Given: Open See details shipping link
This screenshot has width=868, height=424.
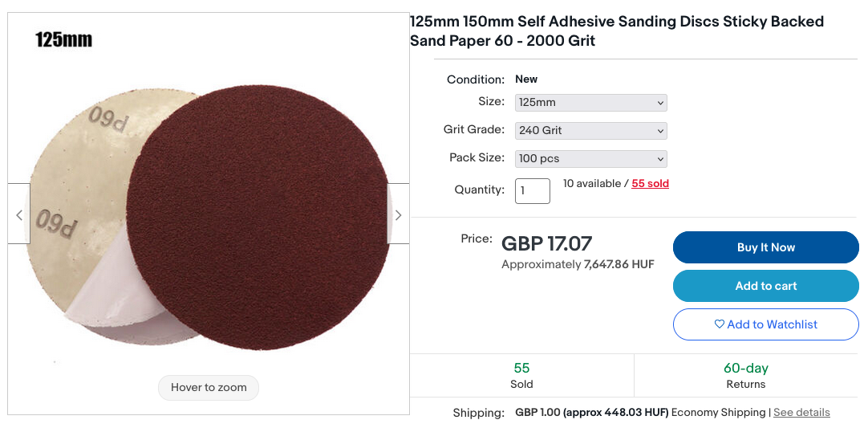Looking at the screenshot, I should coord(801,413).
